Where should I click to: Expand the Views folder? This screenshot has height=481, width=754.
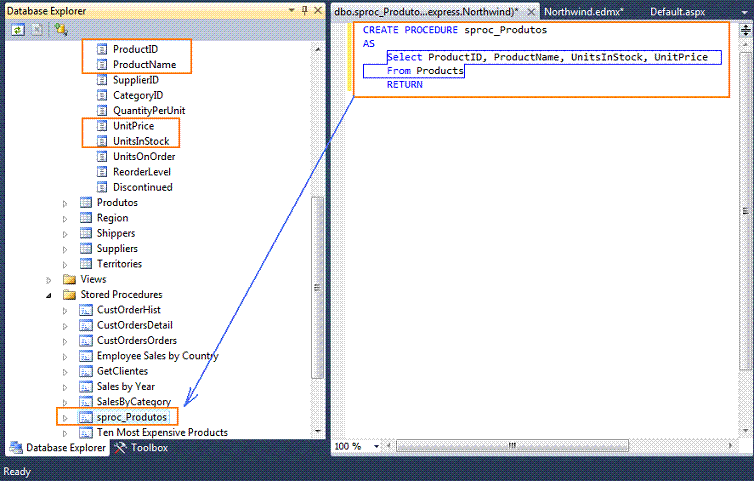[49, 280]
